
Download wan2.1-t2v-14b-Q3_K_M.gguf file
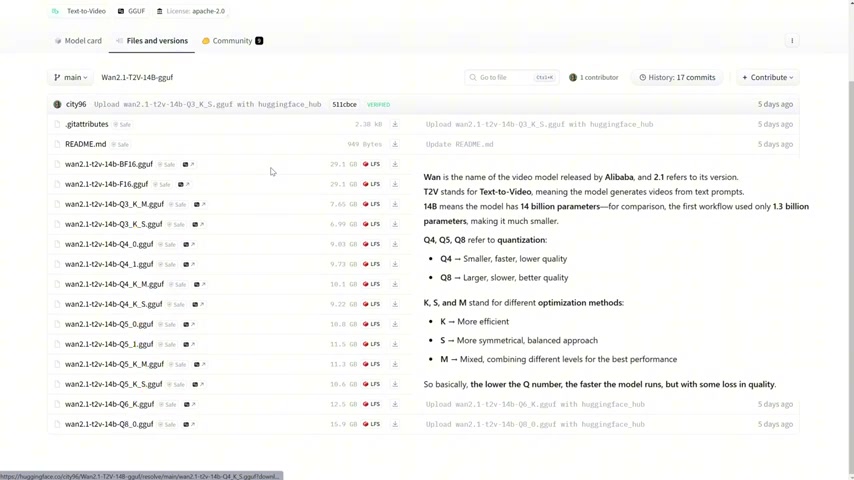click(395, 204)
